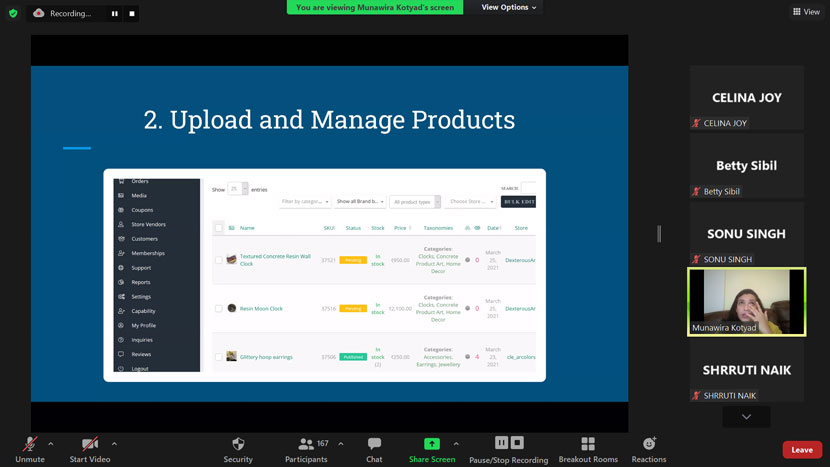Click the cle_arcolors store link
The width and height of the screenshot is (830, 467).
click(521, 357)
